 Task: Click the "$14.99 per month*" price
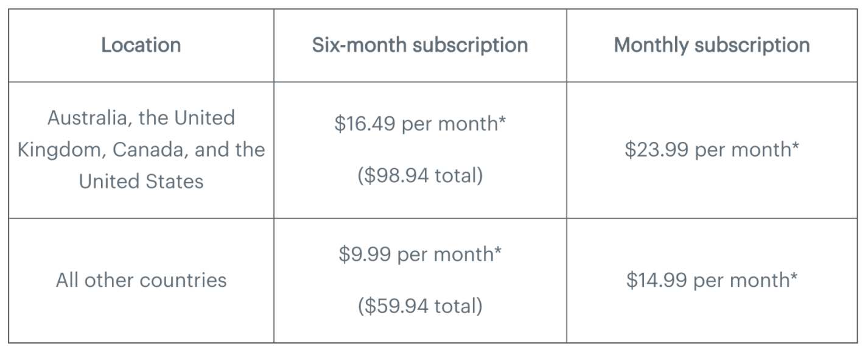point(712,280)
